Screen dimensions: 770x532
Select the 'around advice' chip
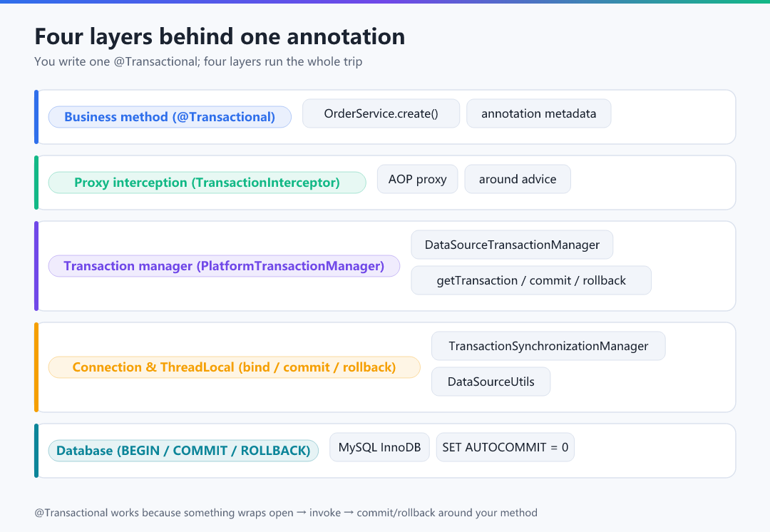coord(518,179)
